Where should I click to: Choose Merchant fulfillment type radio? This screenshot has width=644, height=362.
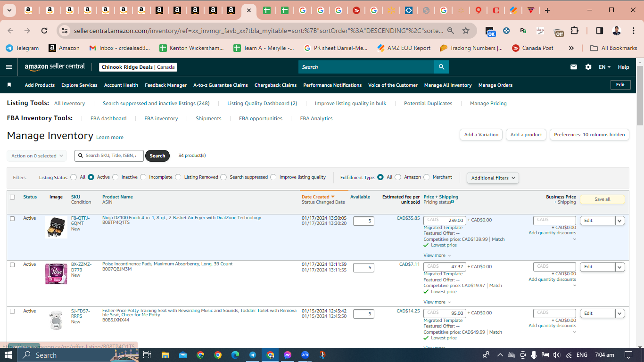tap(427, 177)
